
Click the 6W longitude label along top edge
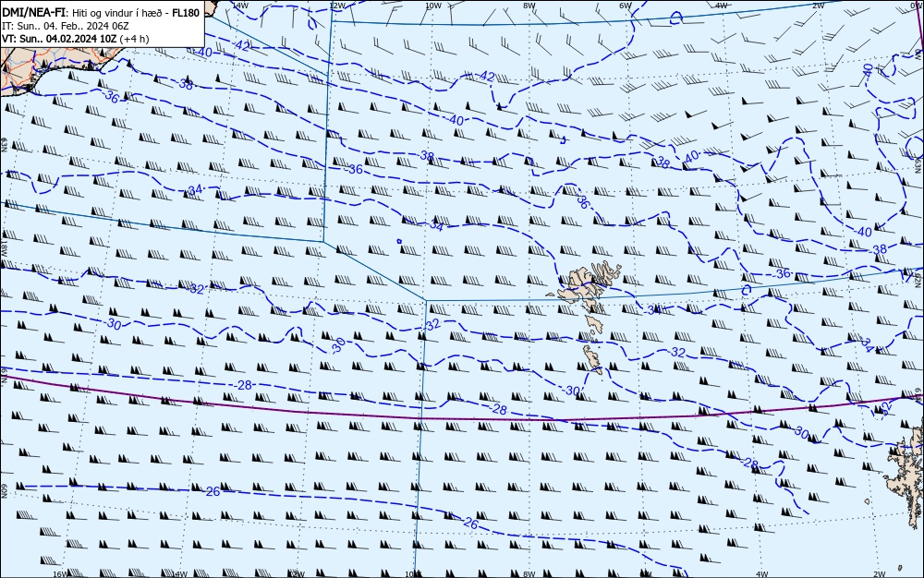(x=626, y=6)
